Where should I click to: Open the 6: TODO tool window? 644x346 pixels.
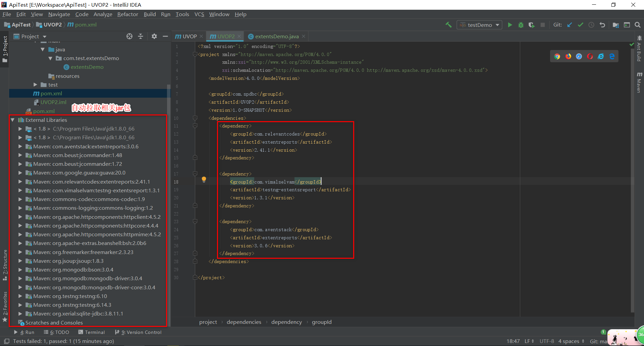click(x=56, y=332)
